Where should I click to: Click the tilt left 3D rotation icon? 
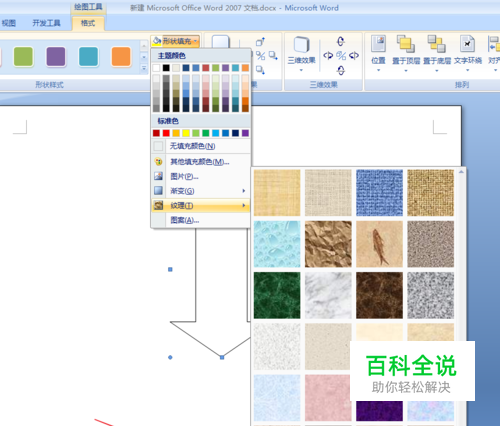[x=328, y=55]
